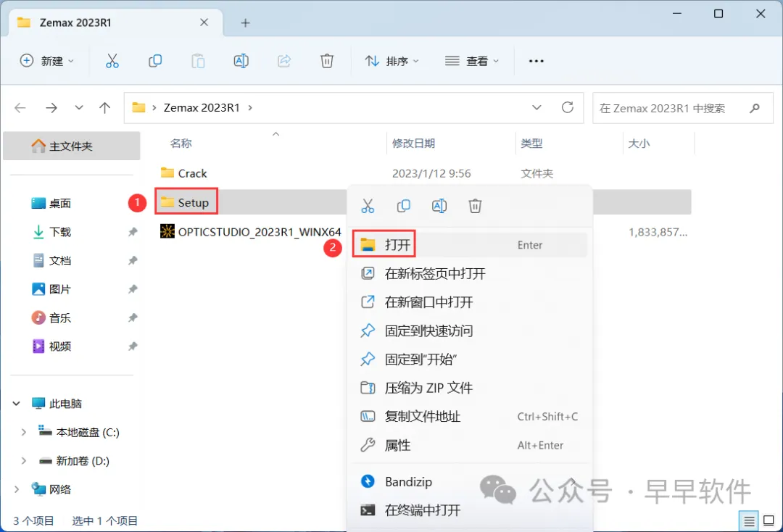This screenshot has width=783, height=532.
Task: Open the 排序 sort dropdown
Action: 391,61
